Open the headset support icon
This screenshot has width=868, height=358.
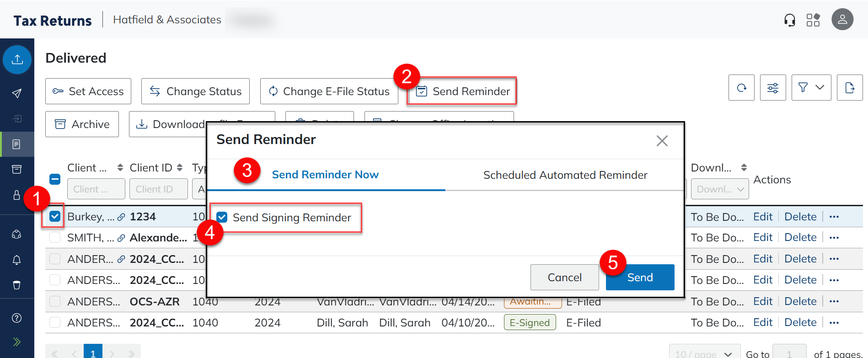coord(789,20)
